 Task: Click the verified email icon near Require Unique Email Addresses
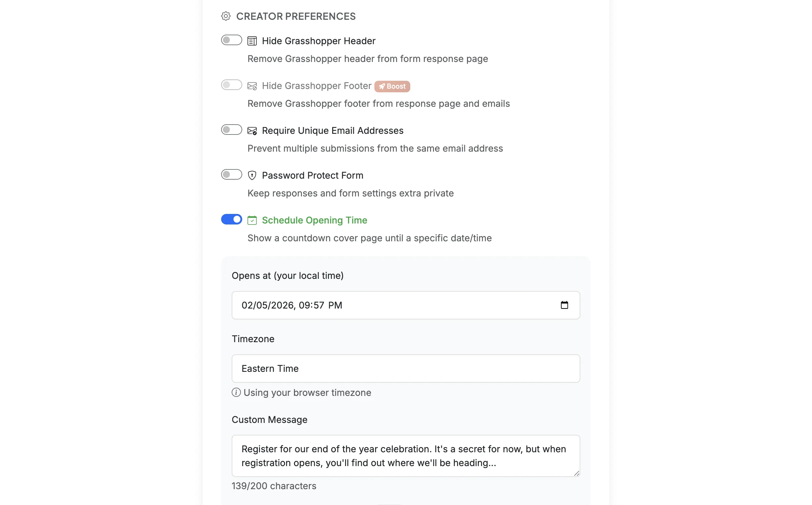[x=252, y=131]
